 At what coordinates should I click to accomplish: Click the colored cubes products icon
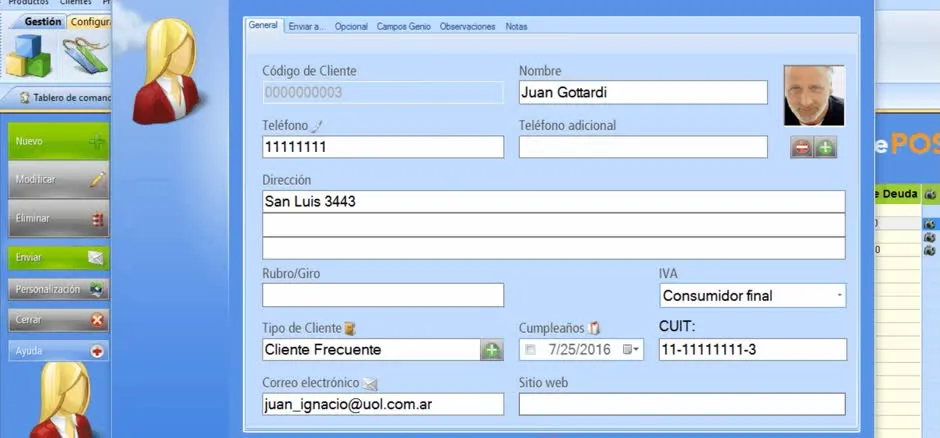point(28,56)
